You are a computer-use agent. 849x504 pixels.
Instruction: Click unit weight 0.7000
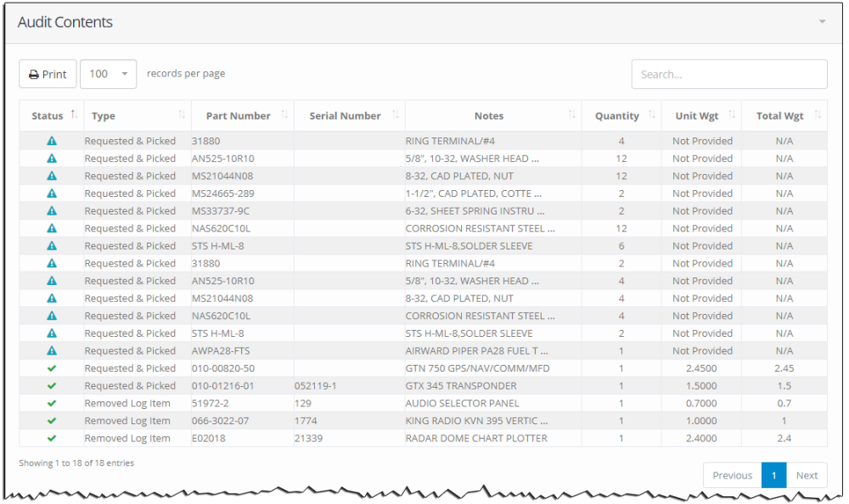[701, 403]
